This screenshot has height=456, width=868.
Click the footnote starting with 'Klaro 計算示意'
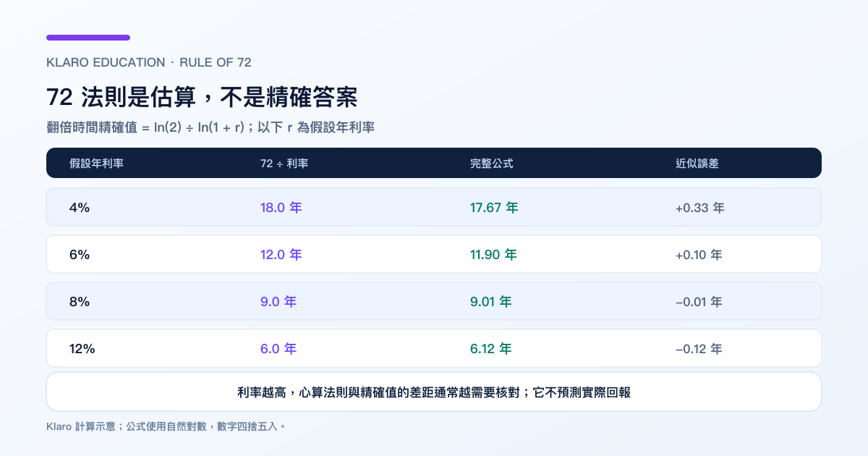coord(166,426)
